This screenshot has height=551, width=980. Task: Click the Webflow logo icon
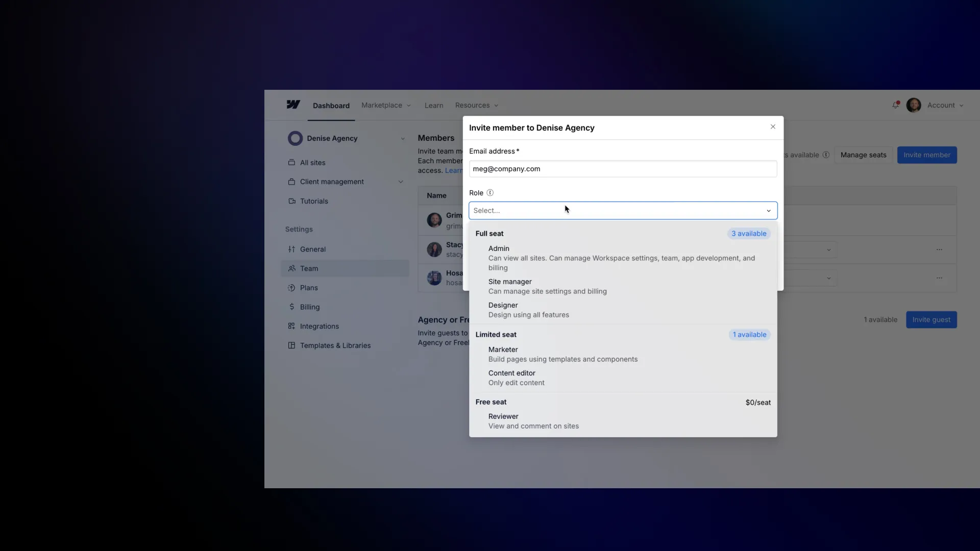pyautogui.click(x=293, y=105)
